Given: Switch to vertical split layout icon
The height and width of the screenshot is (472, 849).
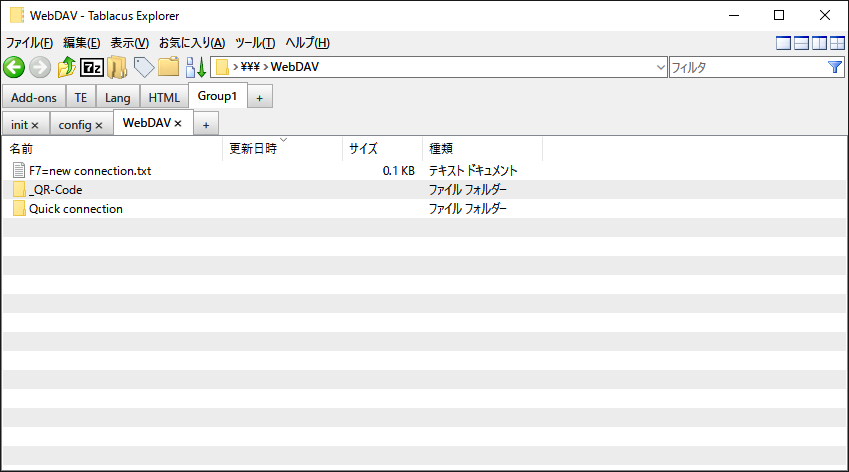Looking at the screenshot, I should click(x=819, y=43).
